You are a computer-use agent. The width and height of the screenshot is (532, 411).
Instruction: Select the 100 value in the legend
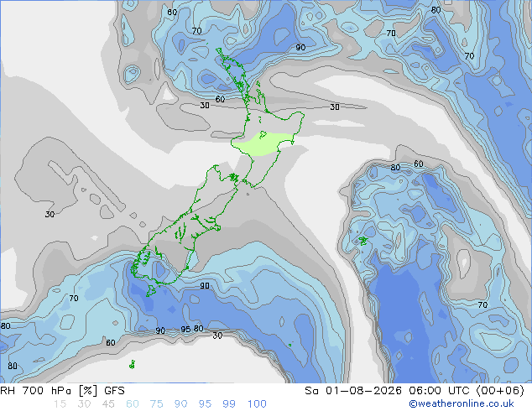pos(257,404)
